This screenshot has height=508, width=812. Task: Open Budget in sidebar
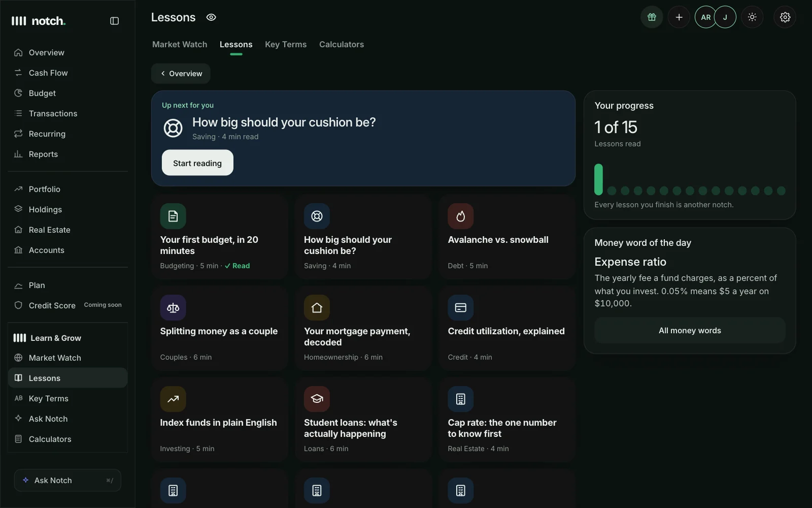[x=68, y=93]
